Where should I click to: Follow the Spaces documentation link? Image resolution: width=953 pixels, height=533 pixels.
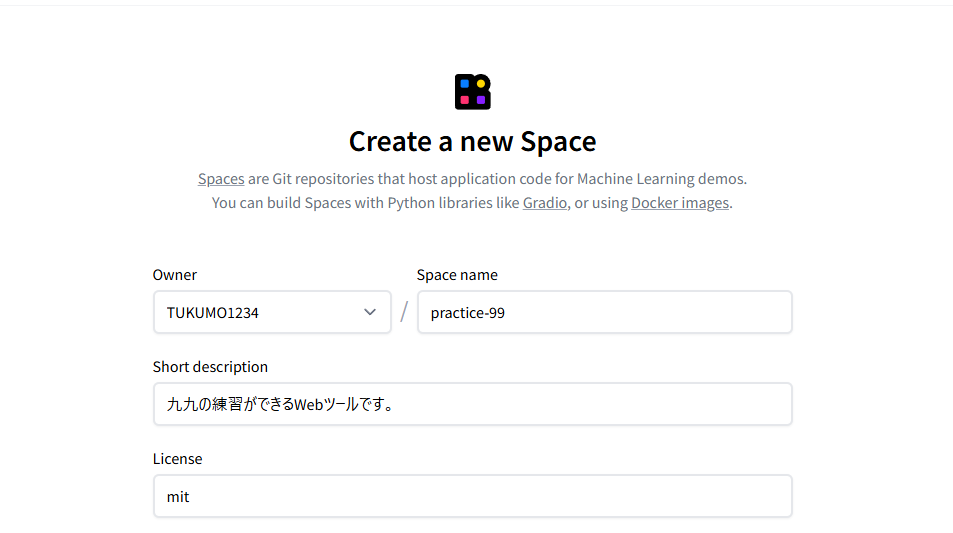pos(221,179)
